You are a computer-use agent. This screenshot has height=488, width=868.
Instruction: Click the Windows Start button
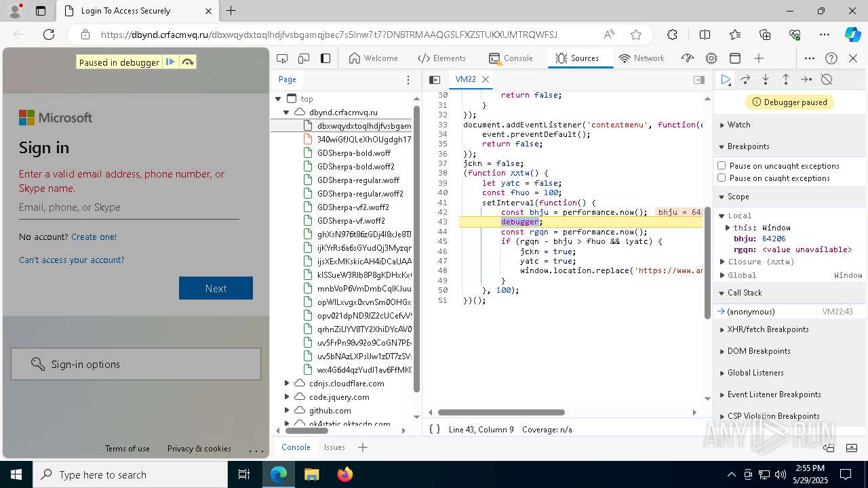[x=16, y=474]
